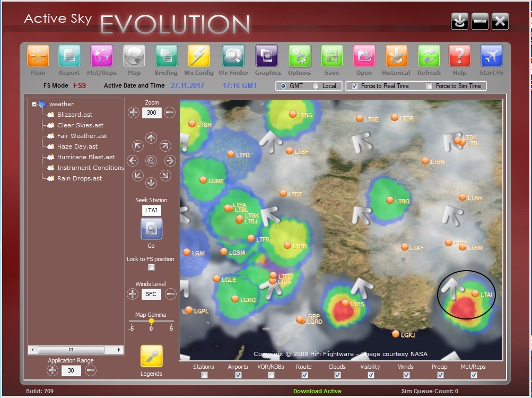This screenshot has height=398, width=532.
Task: Disable the Airports map layer checkbox
Action: point(238,375)
